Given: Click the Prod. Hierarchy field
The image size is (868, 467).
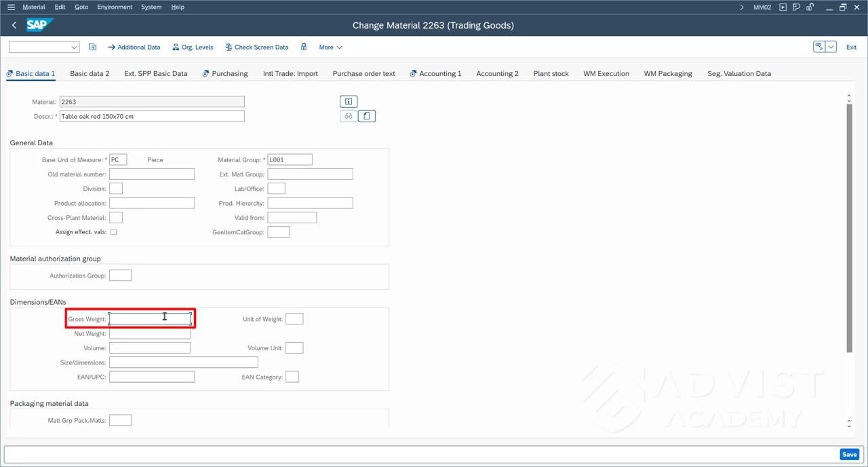Looking at the screenshot, I should (x=310, y=203).
